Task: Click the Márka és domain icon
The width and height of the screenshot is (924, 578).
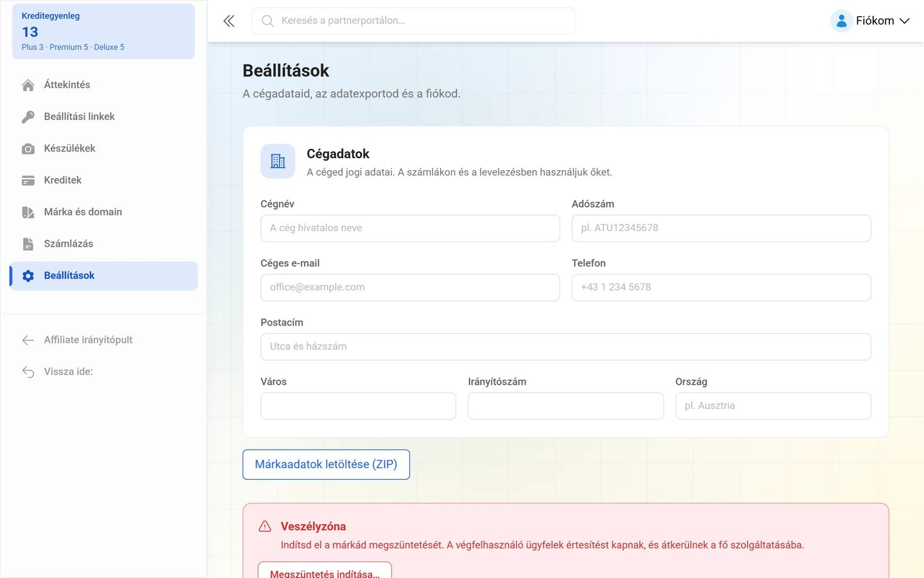Action: pos(28,213)
